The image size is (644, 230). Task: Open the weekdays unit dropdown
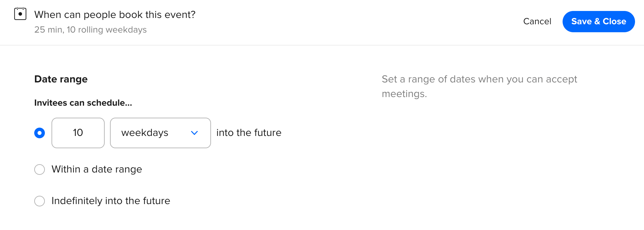click(160, 133)
